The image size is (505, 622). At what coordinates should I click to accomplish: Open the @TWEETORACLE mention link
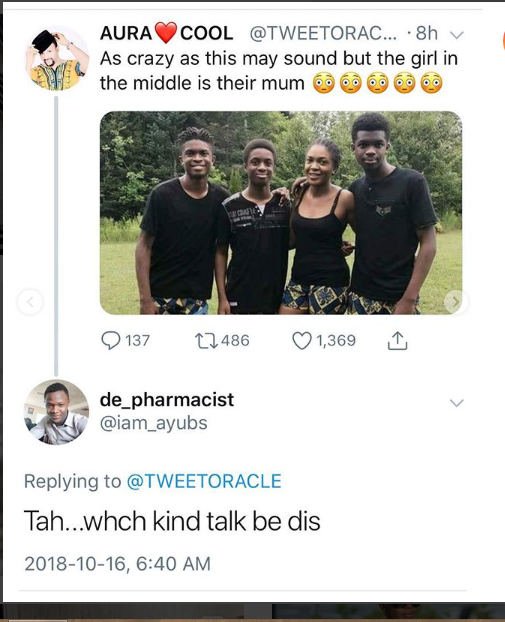coord(204,481)
